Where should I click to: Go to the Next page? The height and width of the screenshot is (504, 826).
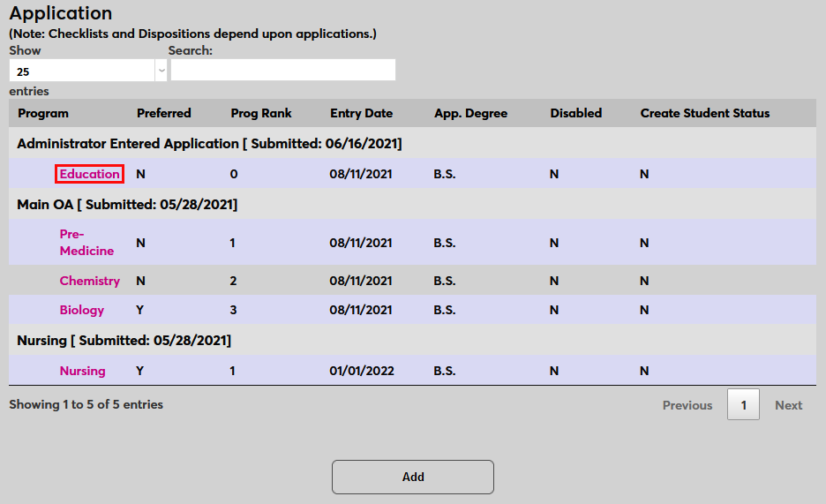click(788, 405)
